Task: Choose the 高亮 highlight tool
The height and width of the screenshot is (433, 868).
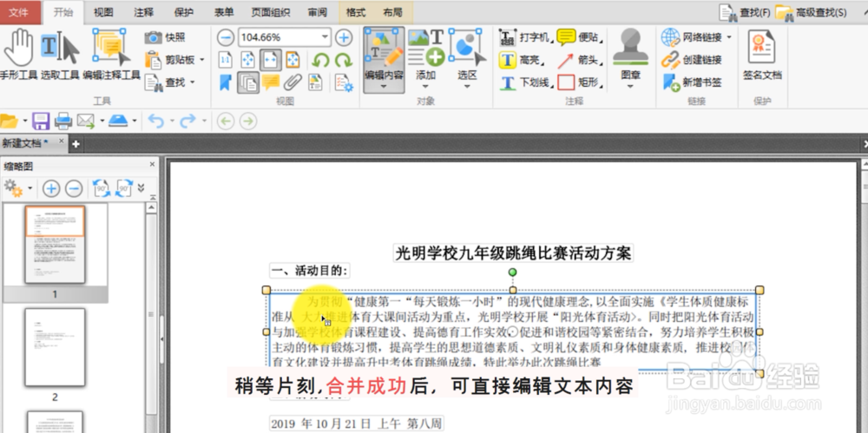Action: point(522,61)
